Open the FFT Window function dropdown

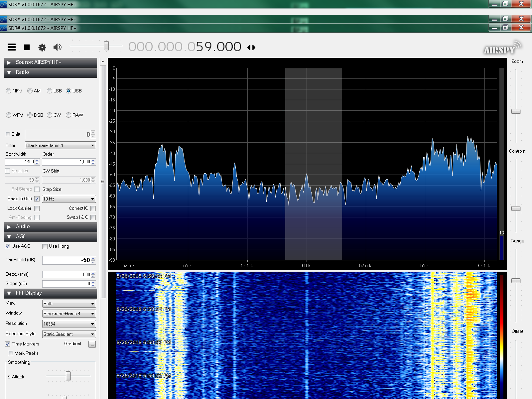[x=69, y=314]
